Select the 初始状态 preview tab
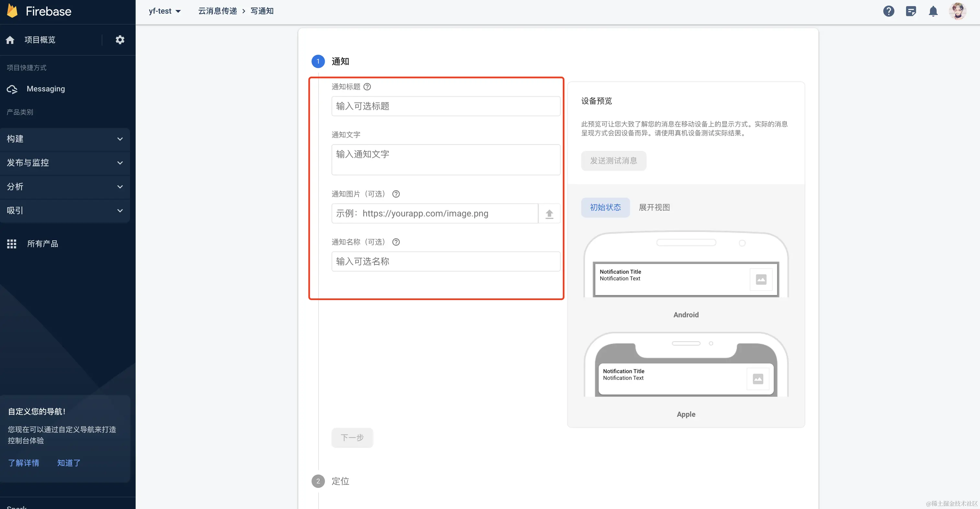 point(605,207)
